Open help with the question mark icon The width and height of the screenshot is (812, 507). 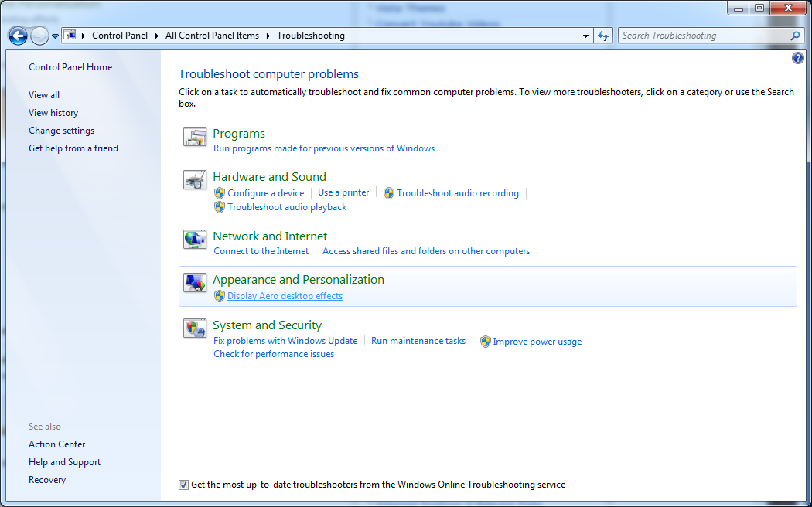tap(798, 59)
